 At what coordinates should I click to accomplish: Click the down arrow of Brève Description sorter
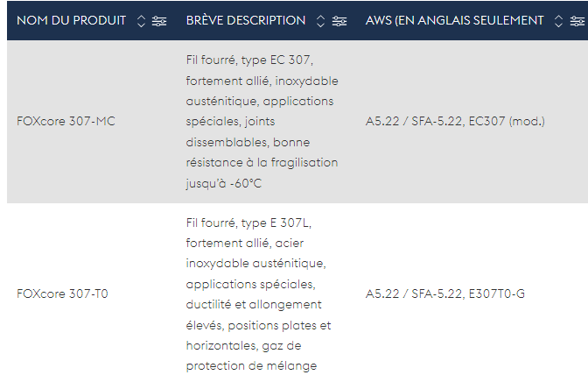320,25
